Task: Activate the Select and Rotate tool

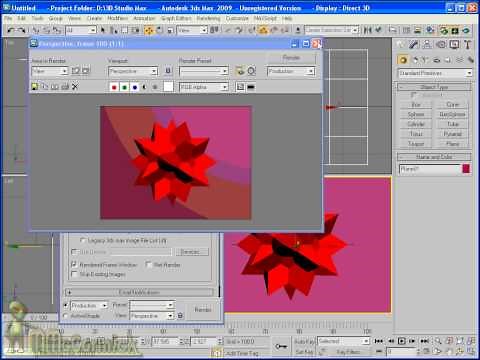Action: (x=159, y=30)
